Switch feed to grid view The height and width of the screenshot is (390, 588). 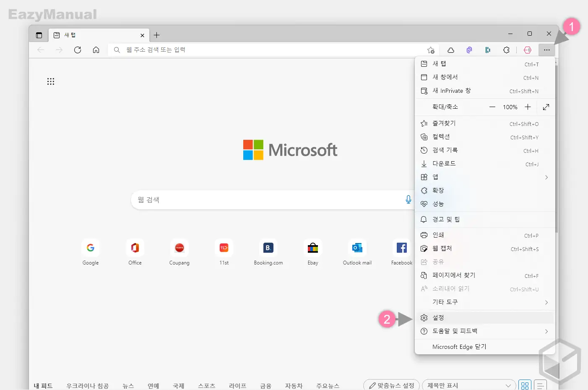[525, 385]
